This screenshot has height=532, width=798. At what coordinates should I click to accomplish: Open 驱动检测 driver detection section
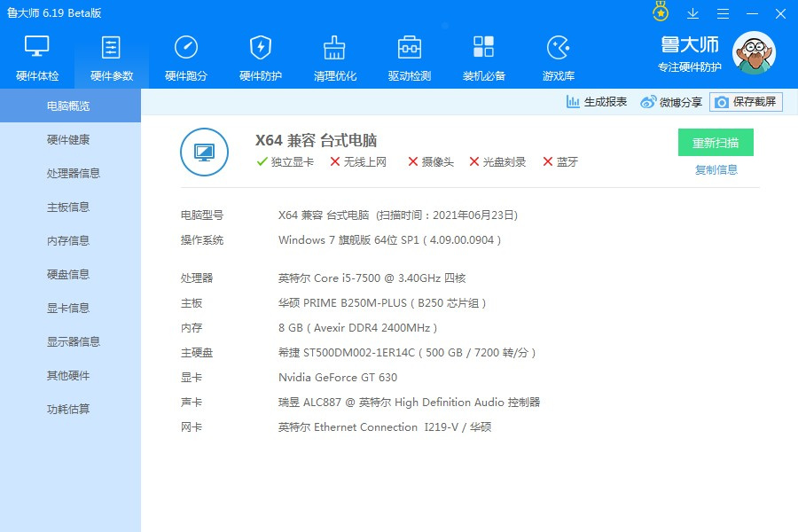pos(409,59)
